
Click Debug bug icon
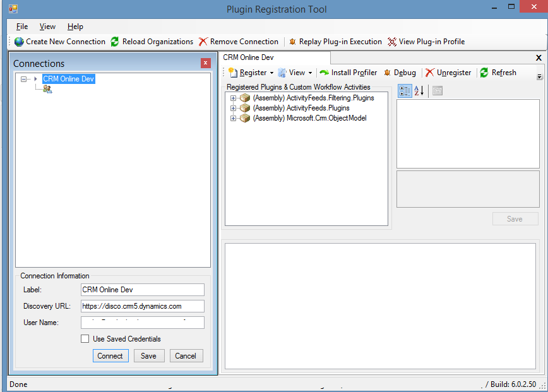(x=388, y=73)
